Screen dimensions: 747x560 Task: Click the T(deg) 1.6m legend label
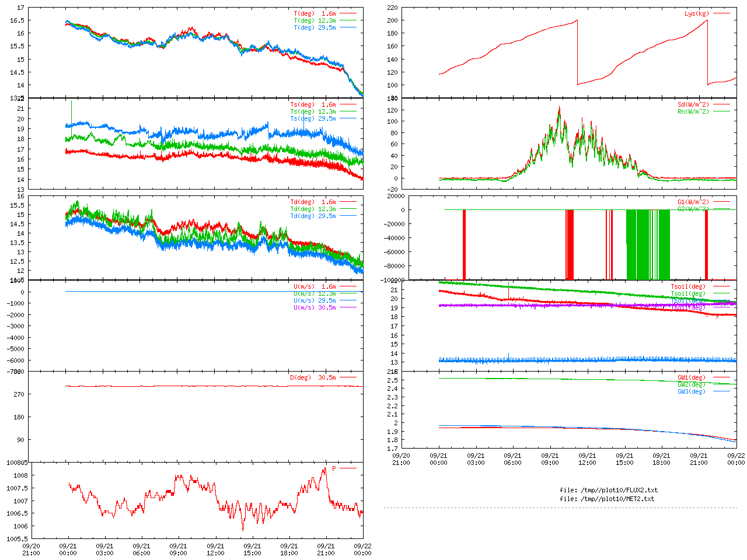(x=315, y=13)
